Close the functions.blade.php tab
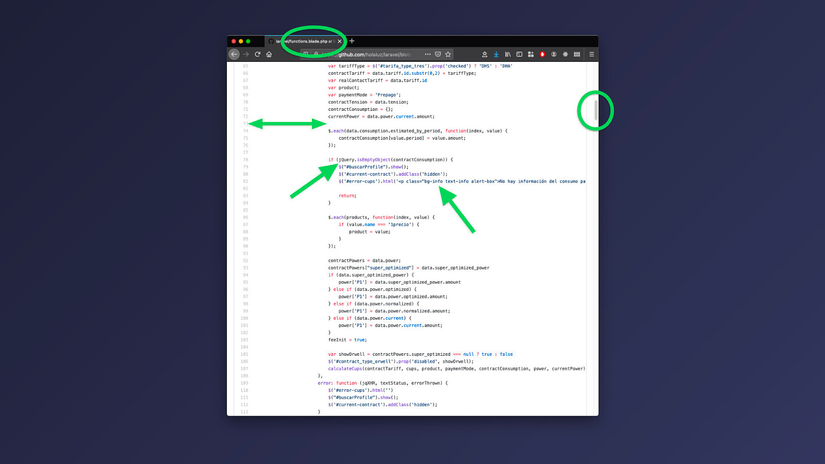 (339, 41)
